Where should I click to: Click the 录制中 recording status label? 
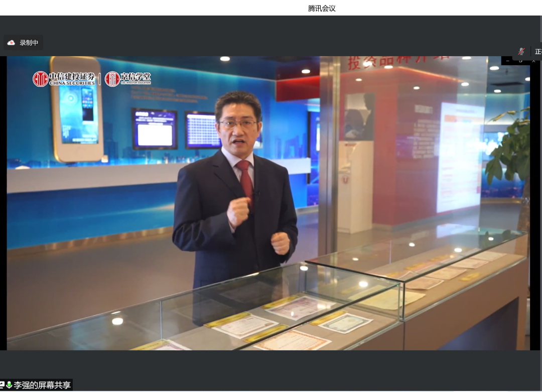point(29,43)
